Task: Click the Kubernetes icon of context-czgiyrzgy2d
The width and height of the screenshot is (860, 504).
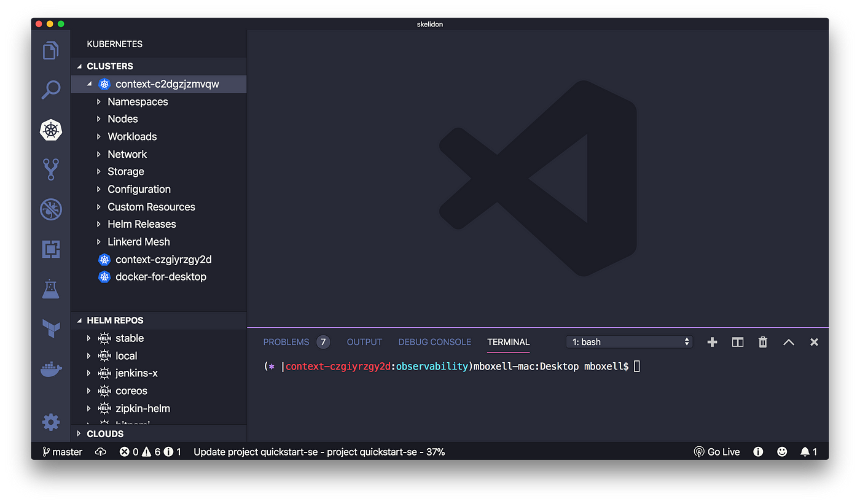Action: click(x=104, y=260)
